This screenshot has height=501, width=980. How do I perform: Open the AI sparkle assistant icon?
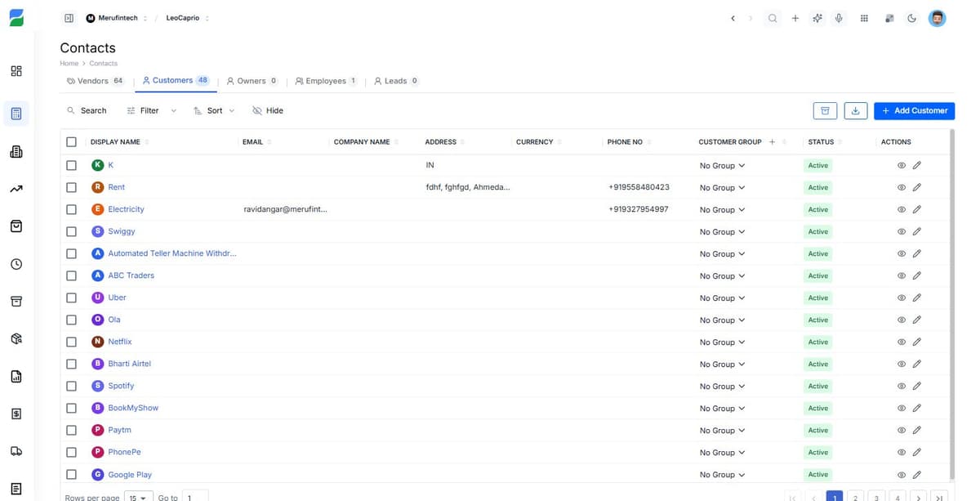[x=817, y=18]
